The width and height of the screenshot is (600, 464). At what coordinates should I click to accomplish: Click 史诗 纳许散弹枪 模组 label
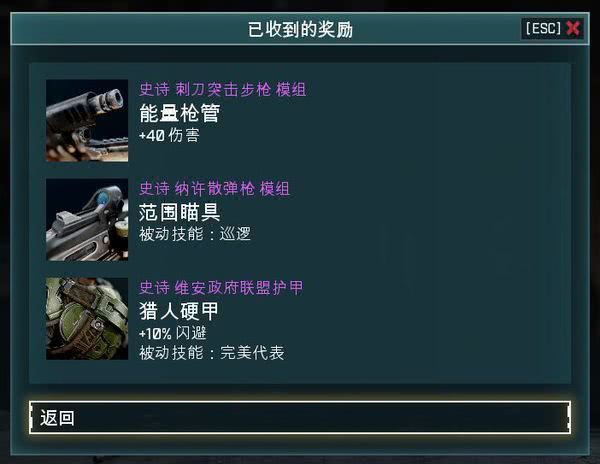[x=214, y=189]
